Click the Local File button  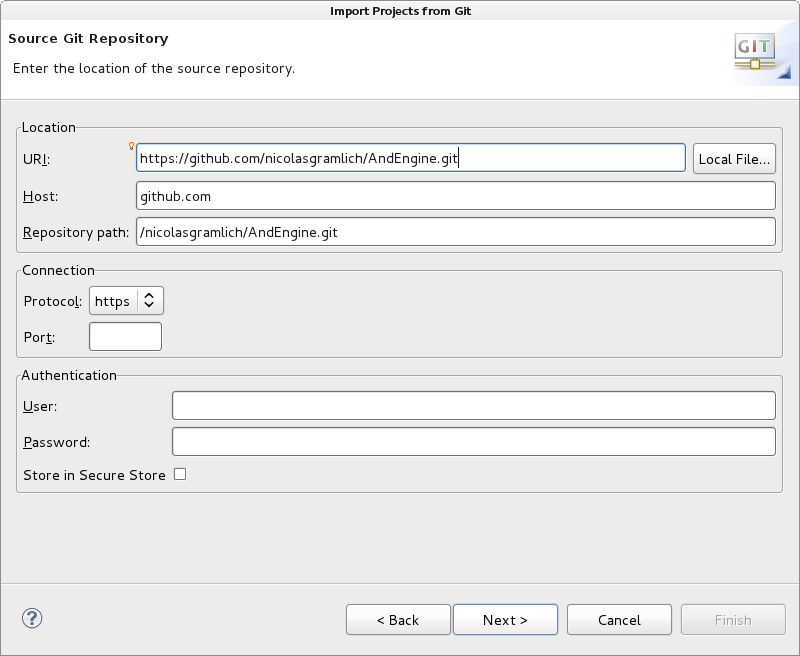(733, 157)
